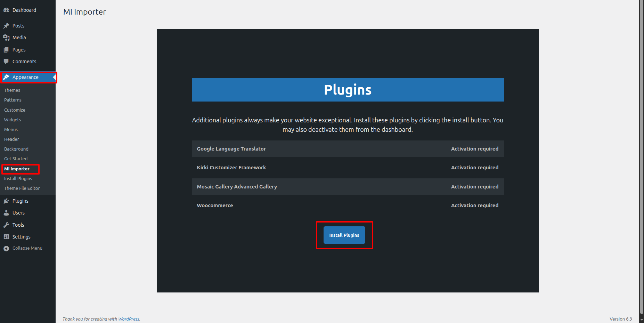Click the Tools wrench icon
This screenshot has width=644, height=323.
tap(6, 225)
